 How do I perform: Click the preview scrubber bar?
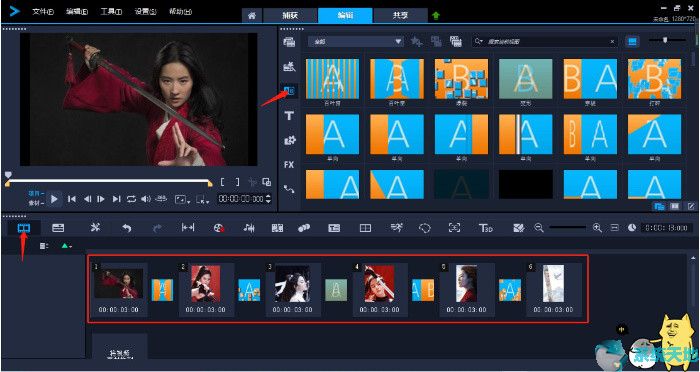point(109,180)
